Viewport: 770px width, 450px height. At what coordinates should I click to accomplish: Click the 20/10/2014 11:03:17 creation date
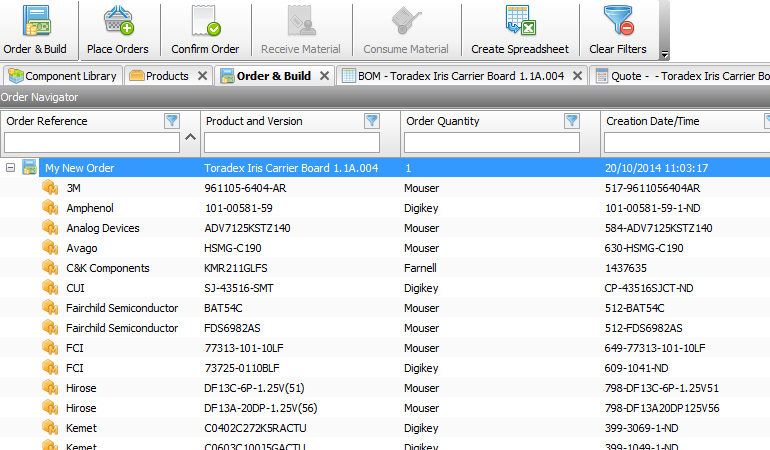(x=657, y=168)
